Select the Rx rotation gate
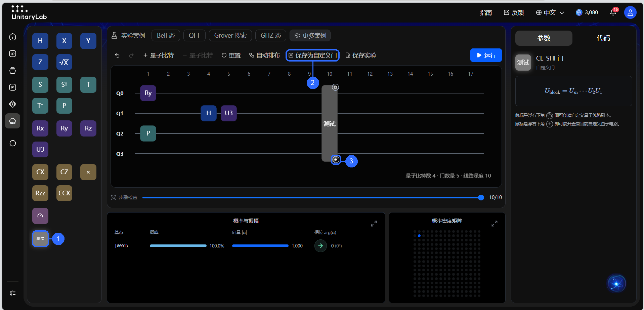The width and height of the screenshot is (644, 310). (40, 128)
